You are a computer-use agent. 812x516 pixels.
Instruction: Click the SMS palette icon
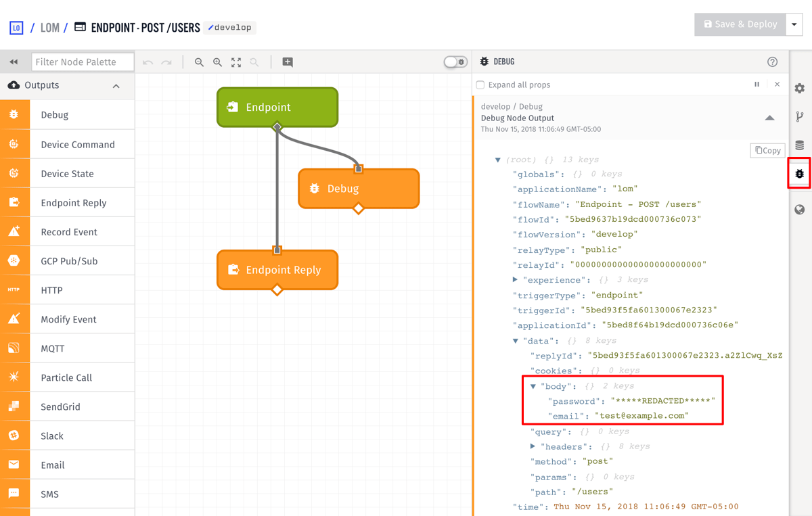pos(14,493)
